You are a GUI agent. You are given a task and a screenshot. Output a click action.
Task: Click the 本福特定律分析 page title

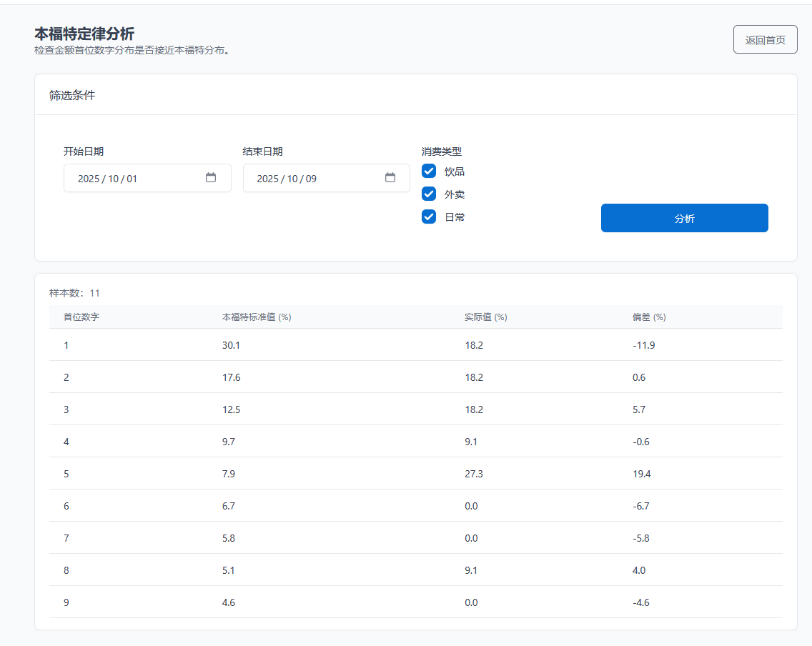point(84,34)
